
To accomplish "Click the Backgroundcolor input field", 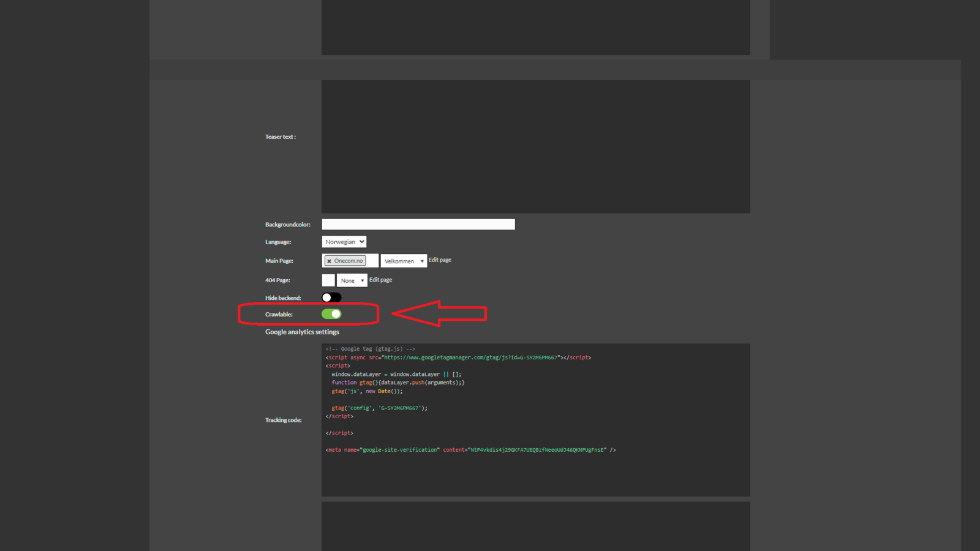I will tap(418, 224).
